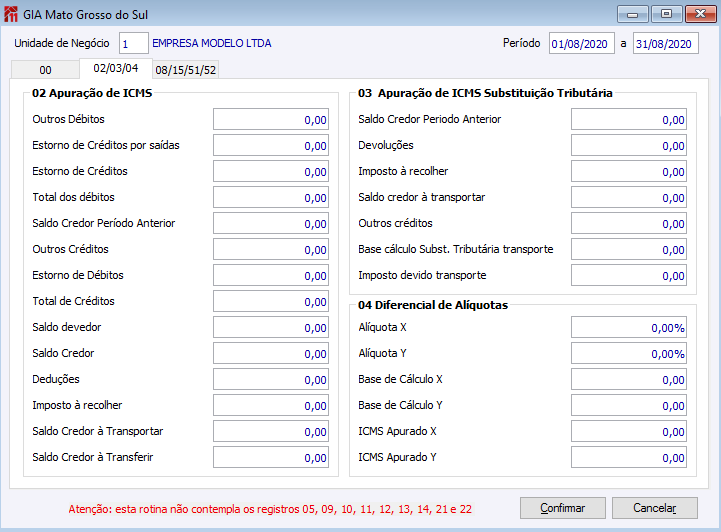Click Outros créditos field in section 03

(629, 223)
